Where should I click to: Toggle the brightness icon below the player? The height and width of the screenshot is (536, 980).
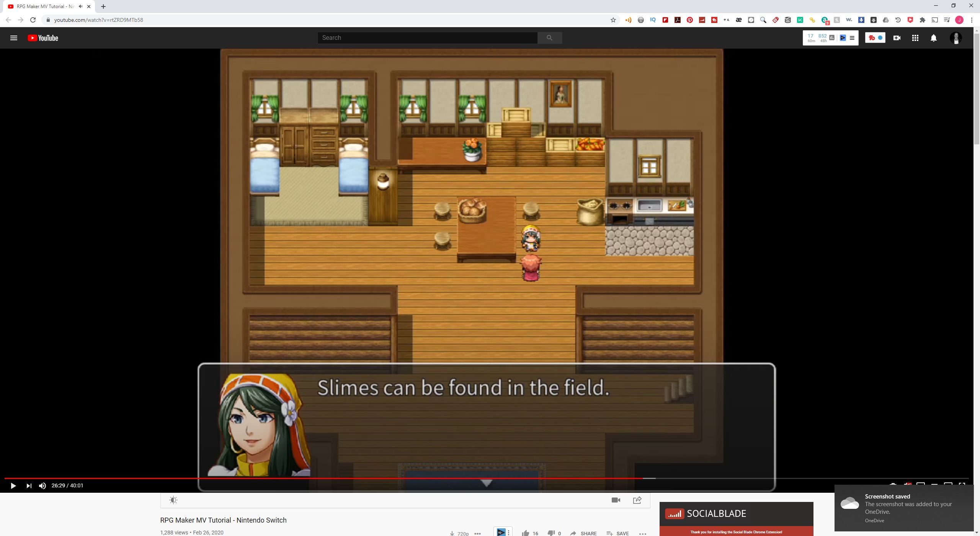[x=173, y=500]
